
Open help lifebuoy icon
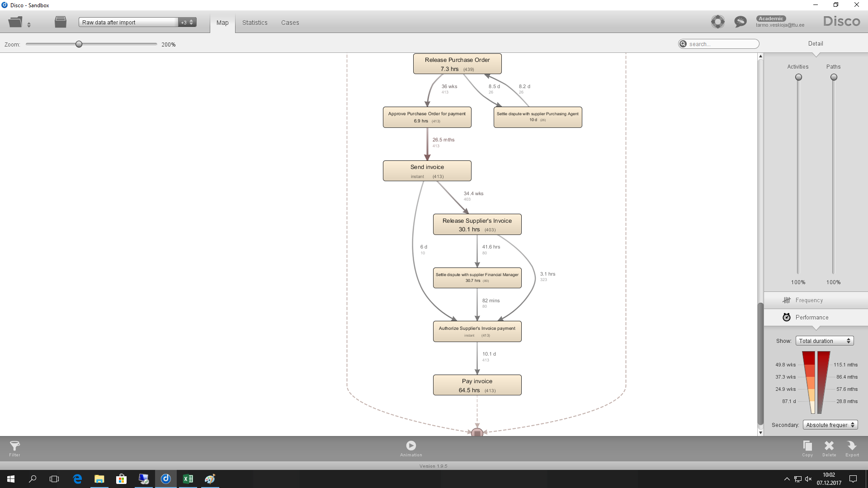[717, 22]
